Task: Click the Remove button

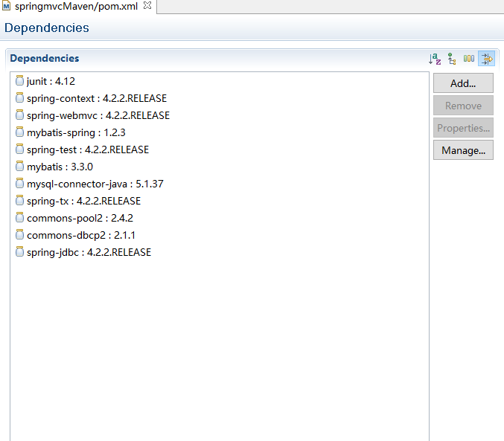Action: (463, 106)
